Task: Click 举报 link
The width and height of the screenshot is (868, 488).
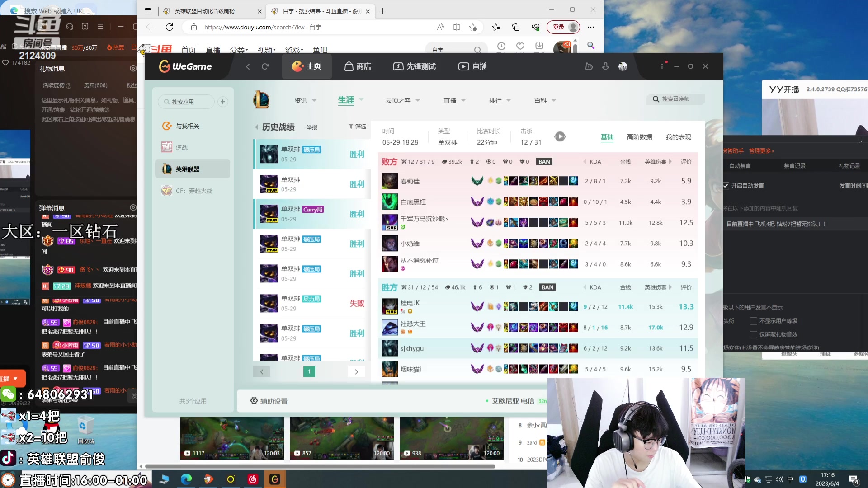Action: pos(312,127)
